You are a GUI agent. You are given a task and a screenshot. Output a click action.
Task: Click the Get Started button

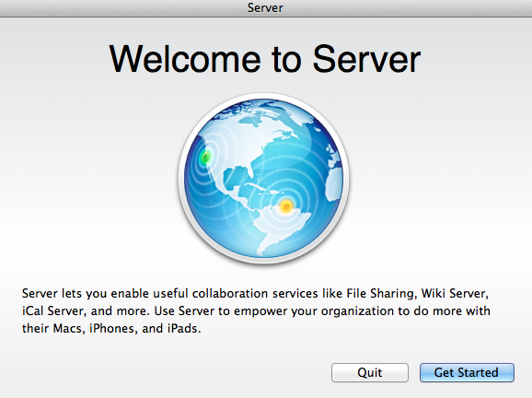[467, 372]
